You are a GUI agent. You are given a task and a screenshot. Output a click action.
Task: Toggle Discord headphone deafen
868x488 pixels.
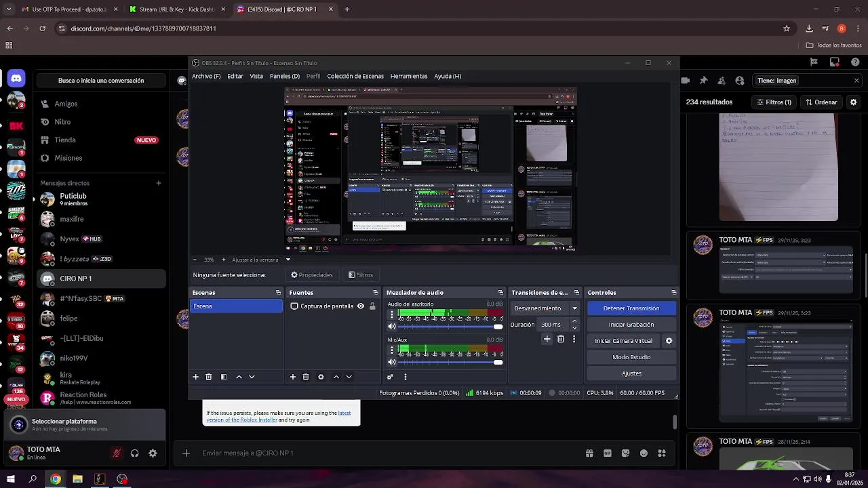click(x=134, y=453)
